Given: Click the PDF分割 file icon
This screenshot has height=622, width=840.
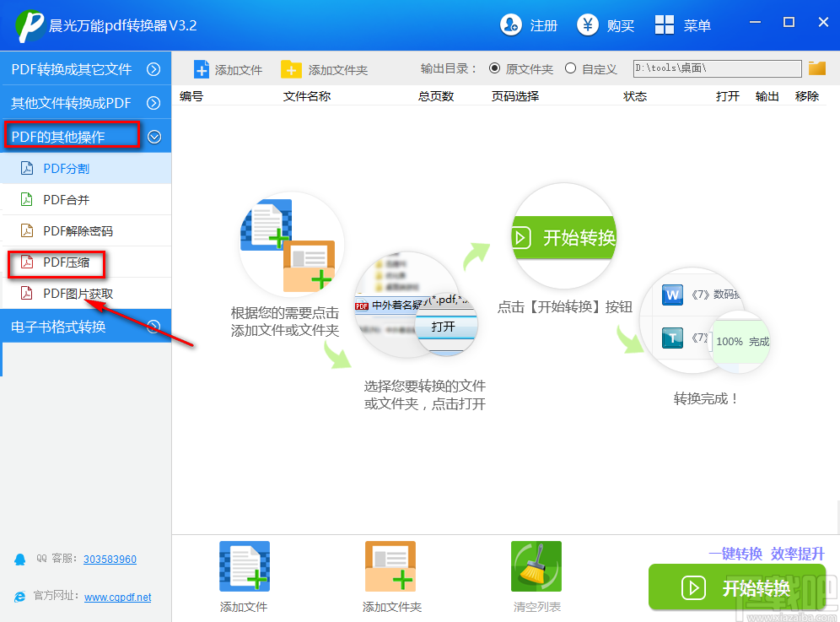Looking at the screenshot, I should 27,168.
